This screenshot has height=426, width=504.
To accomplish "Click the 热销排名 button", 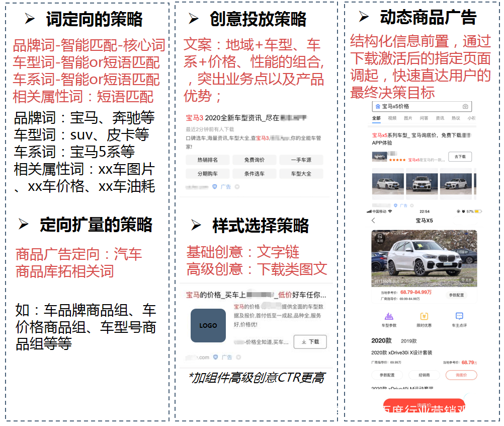I will click(208, 160).
